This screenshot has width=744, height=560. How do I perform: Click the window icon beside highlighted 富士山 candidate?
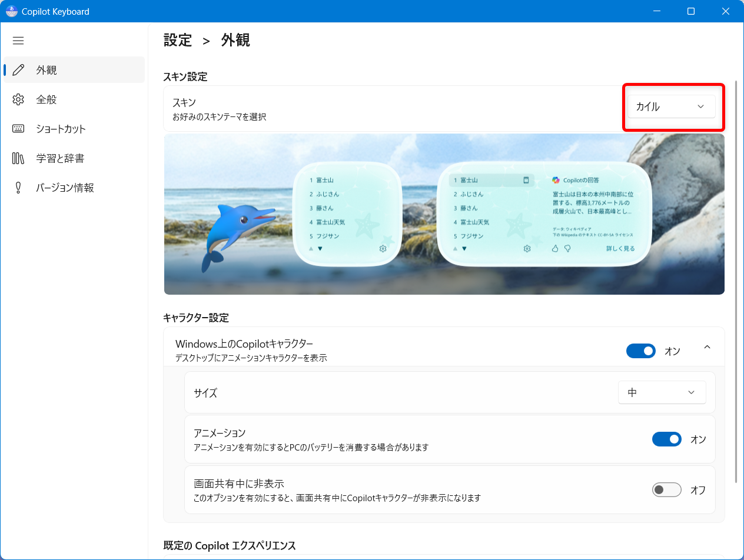526,180
